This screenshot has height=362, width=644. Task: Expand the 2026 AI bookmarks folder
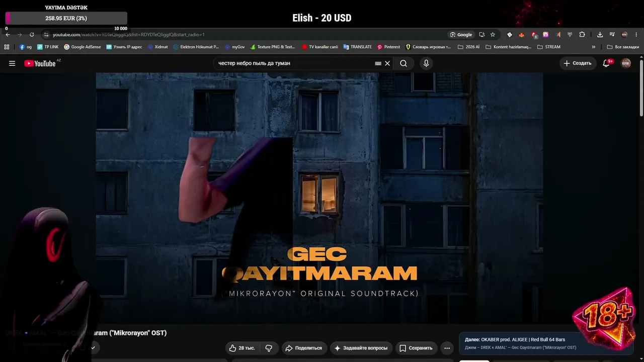(x=469, y=47)
